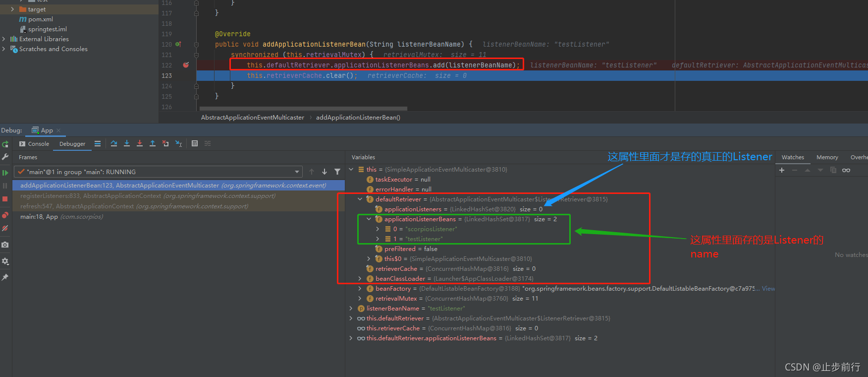Click addApplicationListenerBean() breadcrumb
Viewport: 868px width, 377px height.
click(358, 118)
